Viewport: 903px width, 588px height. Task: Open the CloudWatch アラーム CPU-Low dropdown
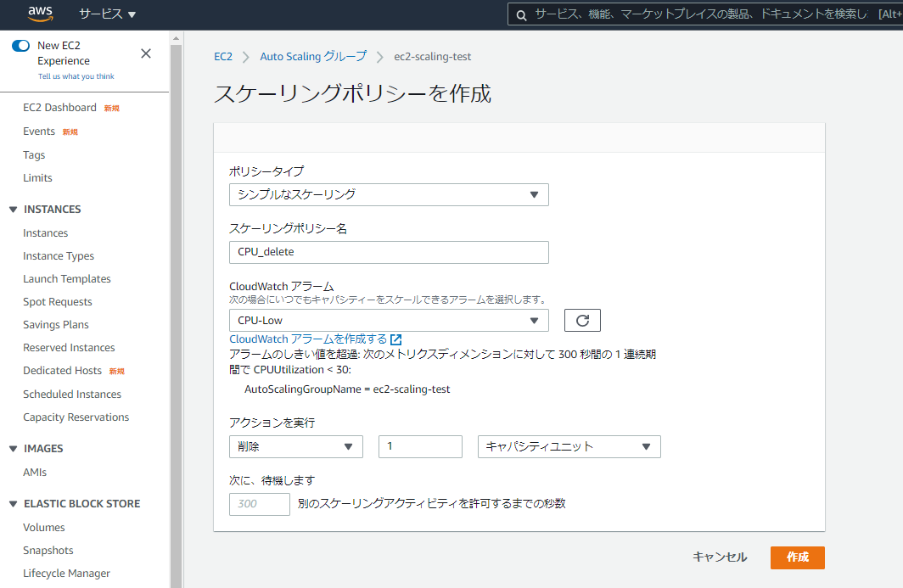click(x=389, y=320)
